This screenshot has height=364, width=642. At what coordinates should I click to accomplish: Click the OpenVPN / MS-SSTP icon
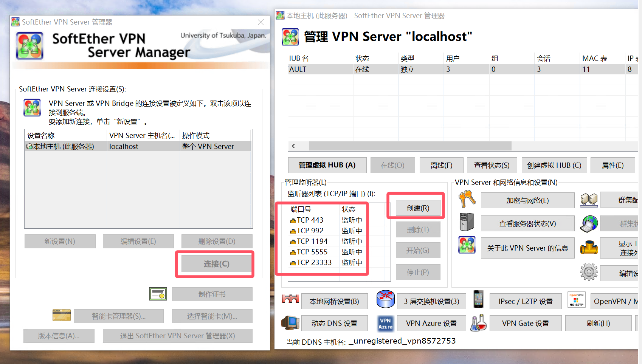click(576, 300)
